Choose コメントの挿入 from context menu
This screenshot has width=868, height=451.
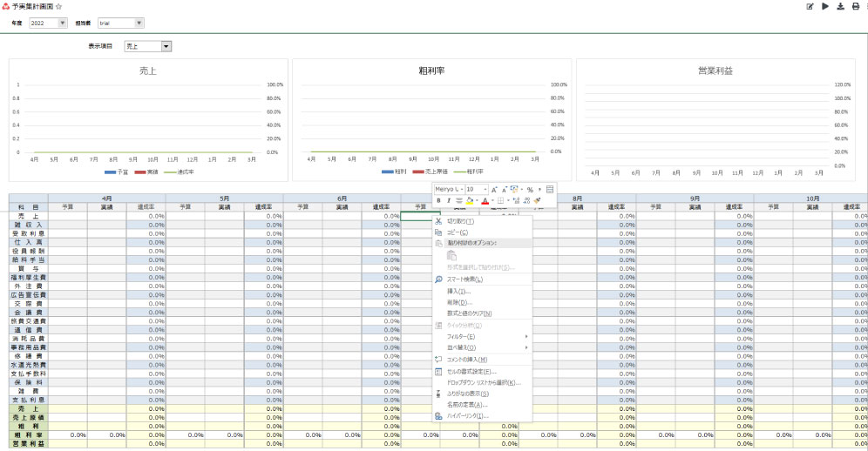click(x=467, y=359)
